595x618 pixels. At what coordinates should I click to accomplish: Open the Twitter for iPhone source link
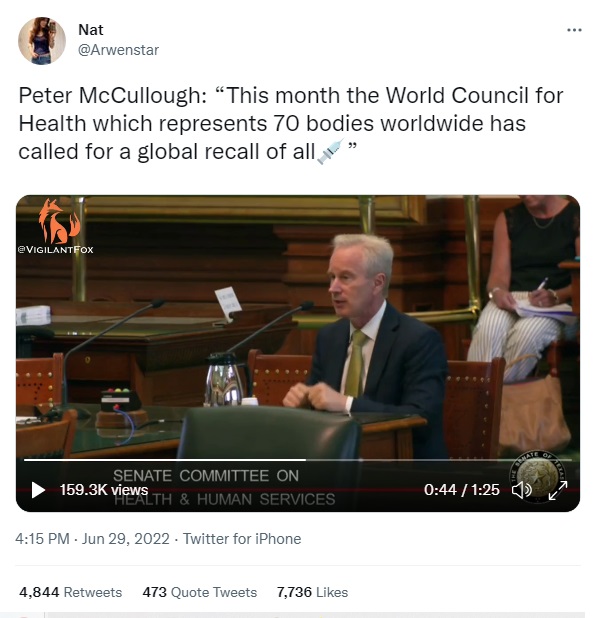click(242, 538)
